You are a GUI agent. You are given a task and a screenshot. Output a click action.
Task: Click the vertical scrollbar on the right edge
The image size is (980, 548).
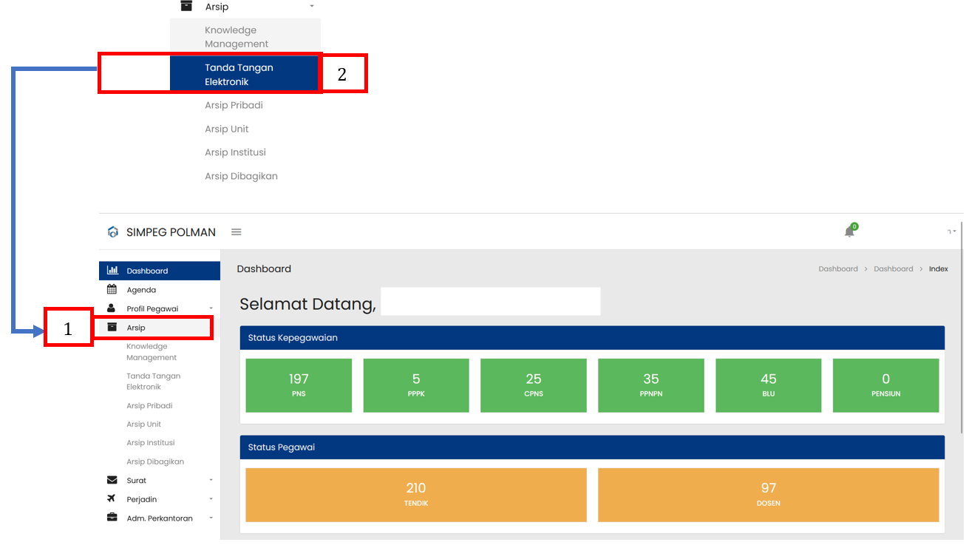point(962,325)
